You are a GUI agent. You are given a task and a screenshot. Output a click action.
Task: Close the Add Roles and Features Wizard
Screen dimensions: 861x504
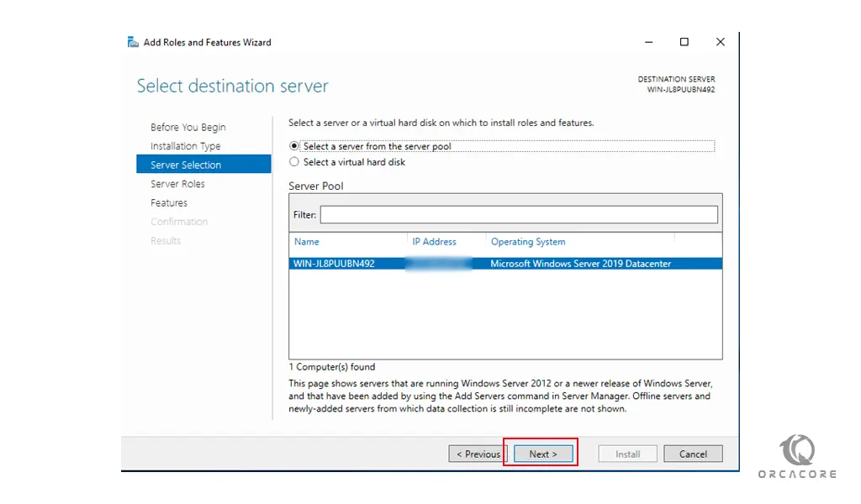tap(721, 42)
